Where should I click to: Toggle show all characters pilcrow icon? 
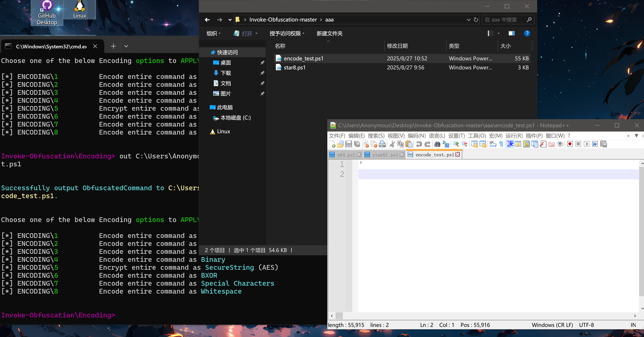pos(501,144)
